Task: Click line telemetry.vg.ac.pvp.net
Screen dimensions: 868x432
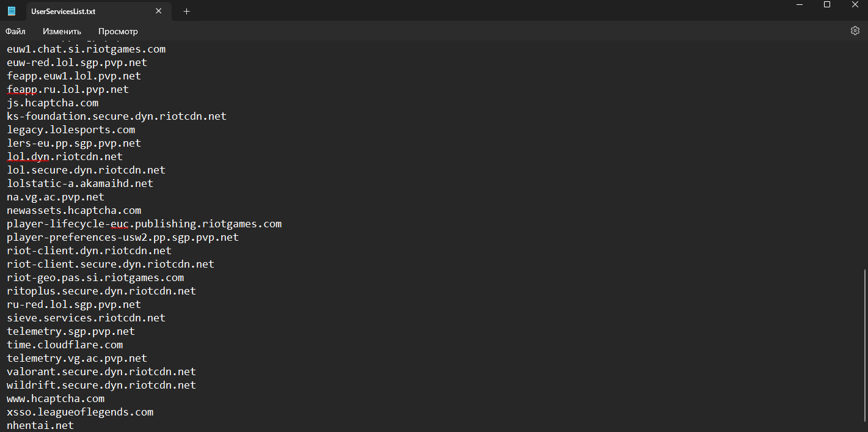Action: (x=77, y=358)
